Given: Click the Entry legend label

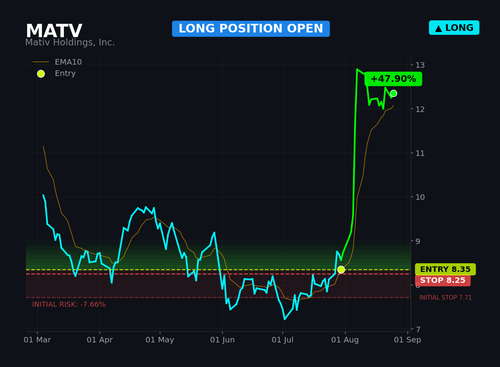Looking at the screenshot, I should tap(65, 73).
